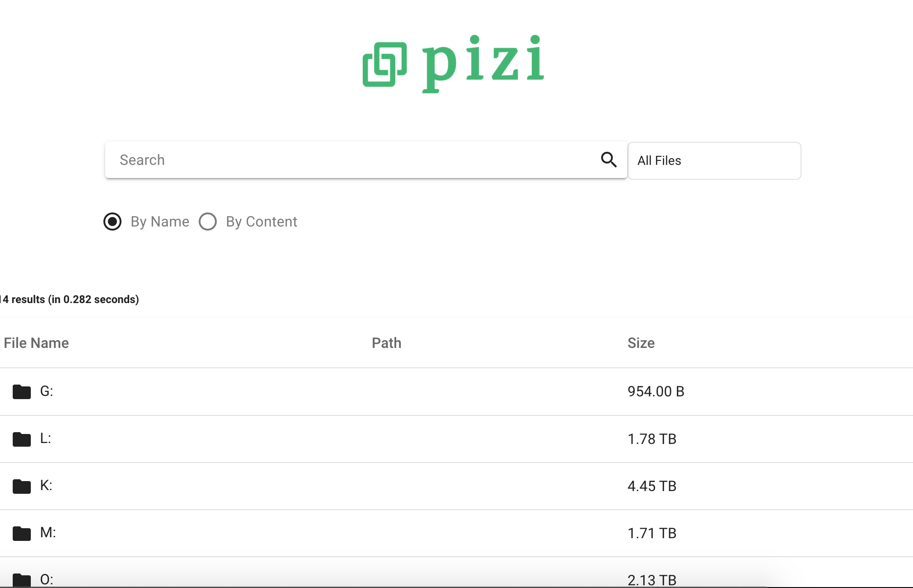Select the By Content radio button

coord(208,222)
